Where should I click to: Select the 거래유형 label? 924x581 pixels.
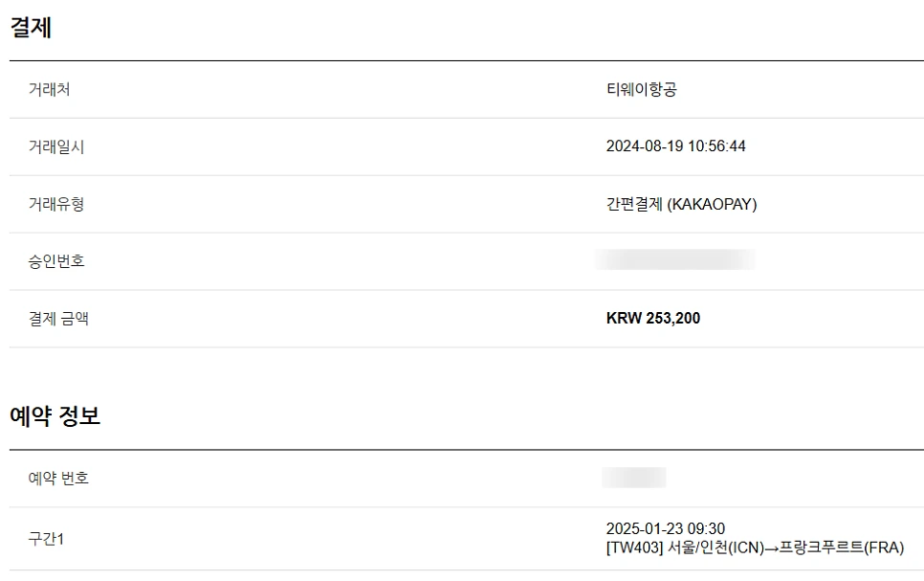pos(56,204)
